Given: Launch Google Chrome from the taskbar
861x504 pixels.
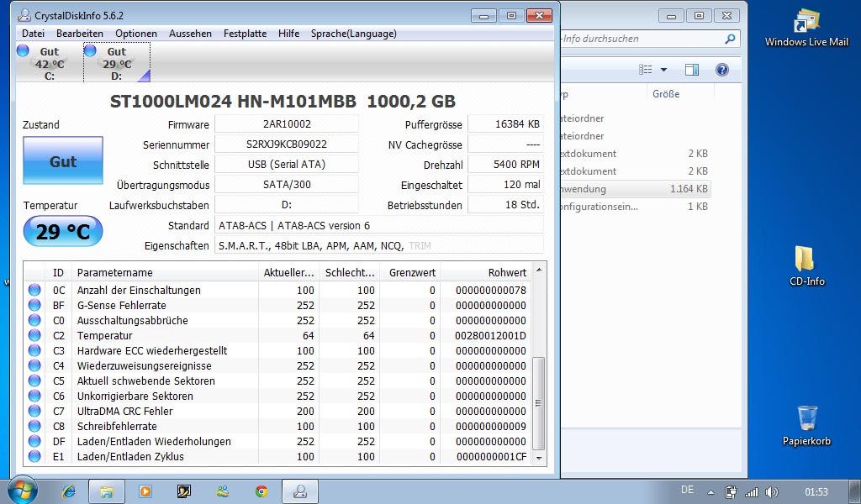Looking at the screenshot, I should click(261, 491).
